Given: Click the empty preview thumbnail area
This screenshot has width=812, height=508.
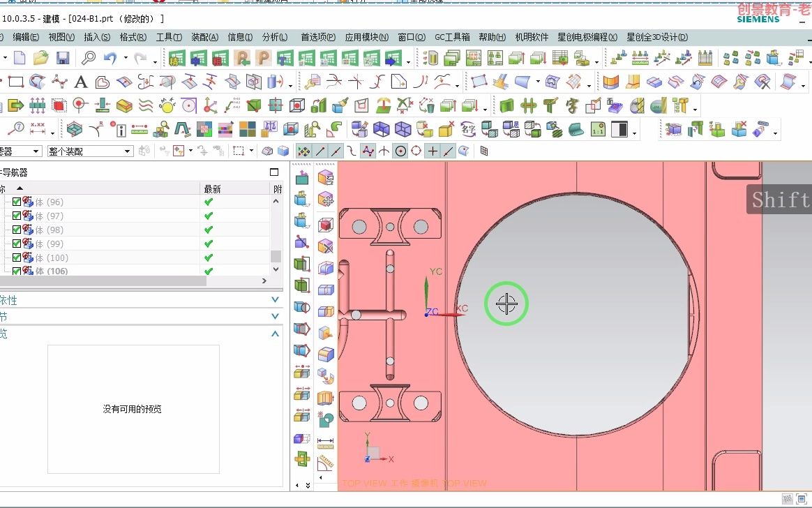Looking at the screenshot, I should (133, 409).
